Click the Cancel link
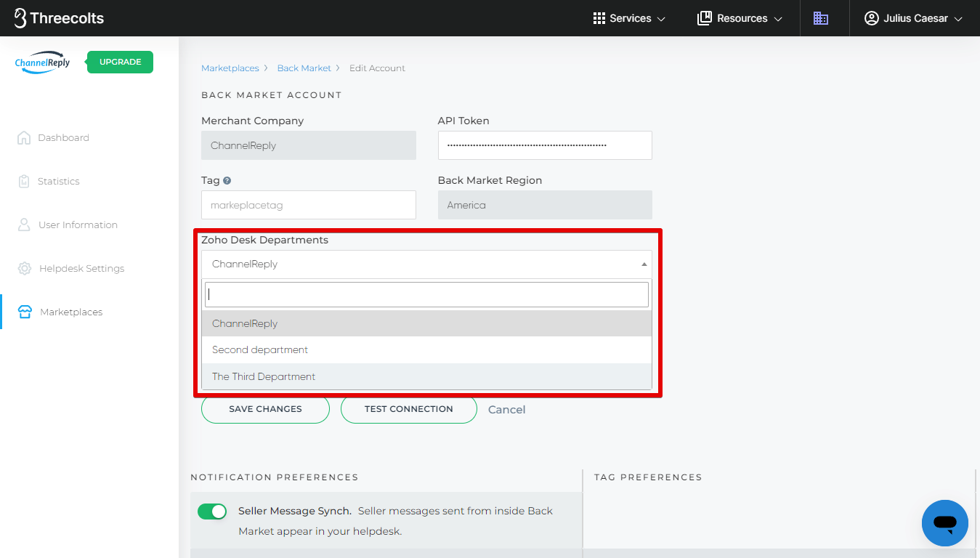Image resolution: width=980 pixels, height=558 pixels. click(506, 410)
